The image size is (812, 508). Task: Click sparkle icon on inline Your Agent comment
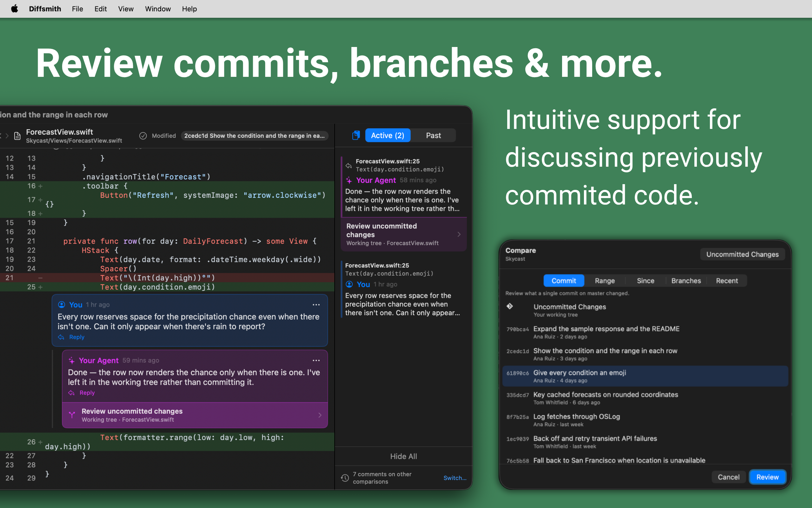click(x=72, y=360)
